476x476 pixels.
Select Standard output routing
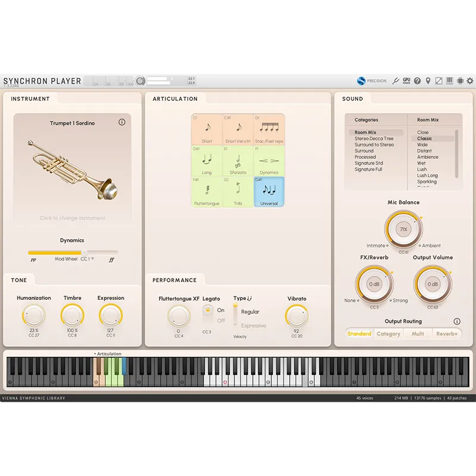[x=359, y=334]
